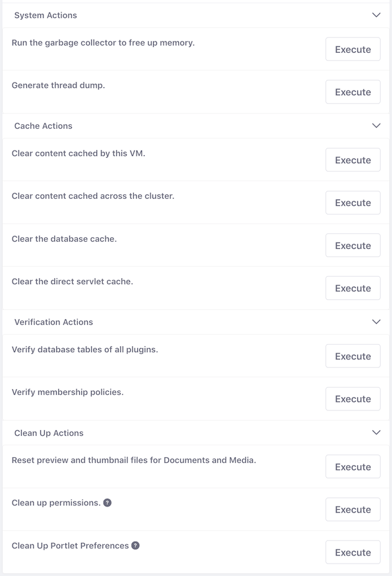Click the Cache Actions header label

click(44, 126)
